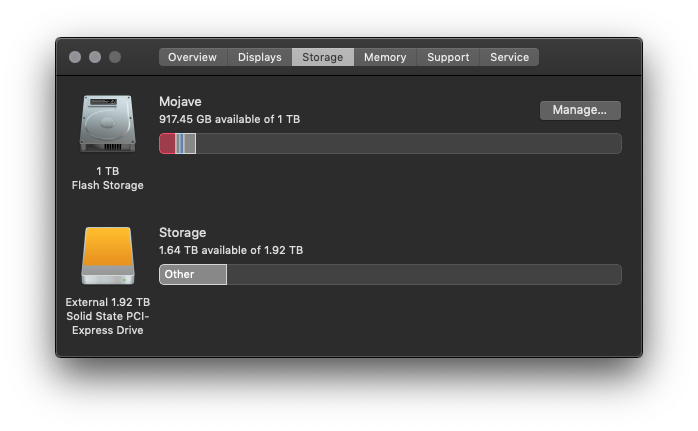The width and height of the screenshot is (698, 431).
Task: Click the orange external drive icon
Action: pos(108,256)
